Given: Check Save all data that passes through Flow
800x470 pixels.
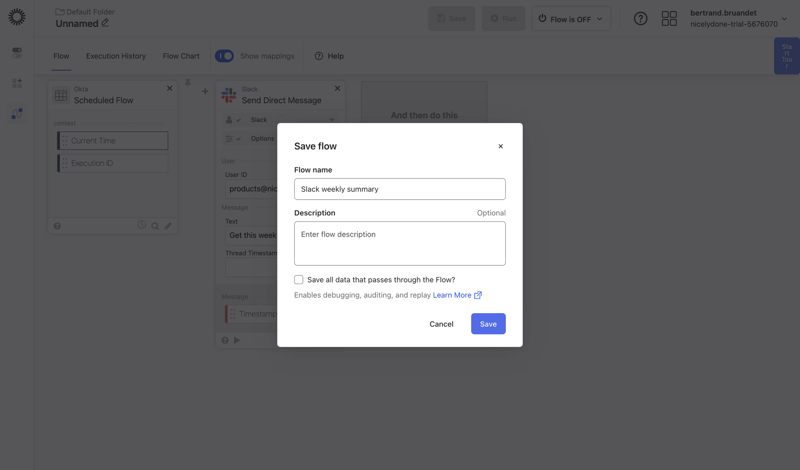Looking at the screenshot, I should (x=298, y=280).
